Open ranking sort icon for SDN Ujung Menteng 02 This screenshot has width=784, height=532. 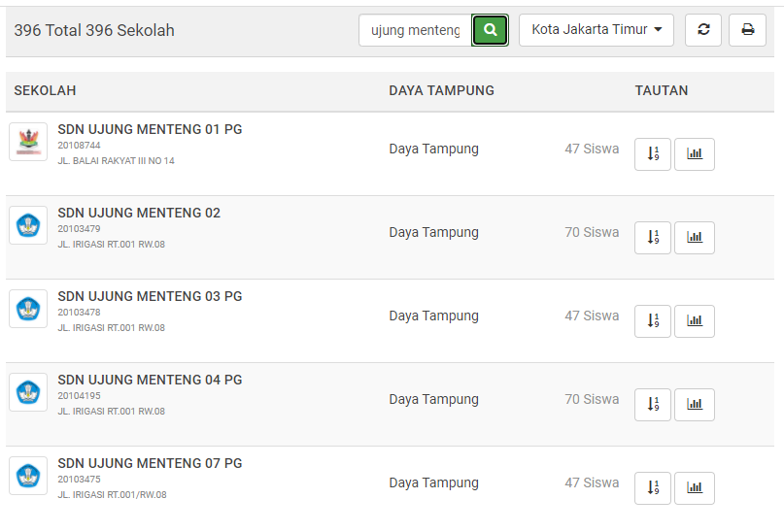(x=653, y=238)
